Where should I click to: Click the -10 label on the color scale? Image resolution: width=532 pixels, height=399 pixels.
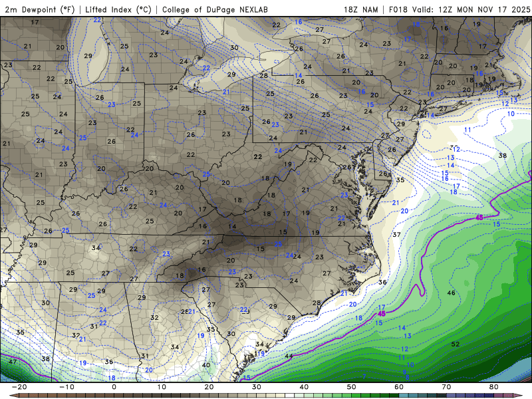pos(66,387)
